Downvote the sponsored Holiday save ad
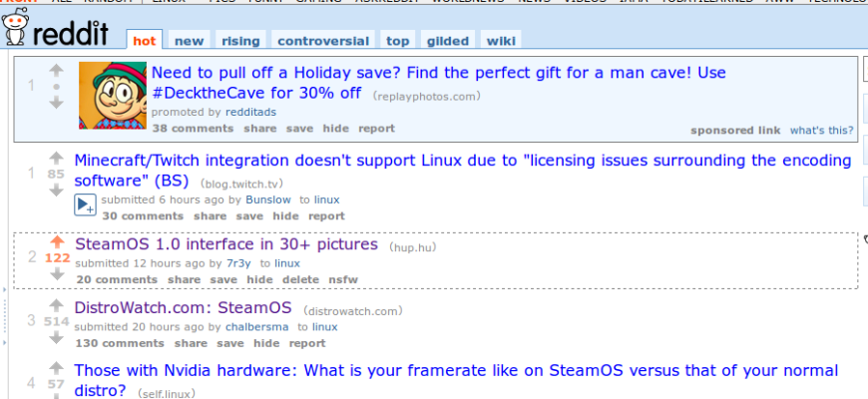 [x=56, y=102]
